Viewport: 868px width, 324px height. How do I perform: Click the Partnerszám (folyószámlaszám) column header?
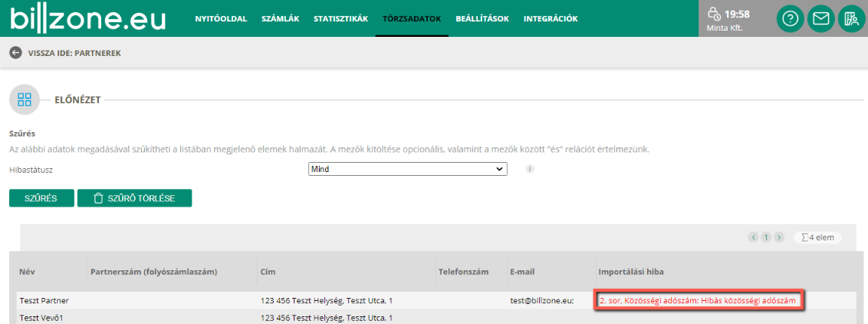click(x=154, y=272)
